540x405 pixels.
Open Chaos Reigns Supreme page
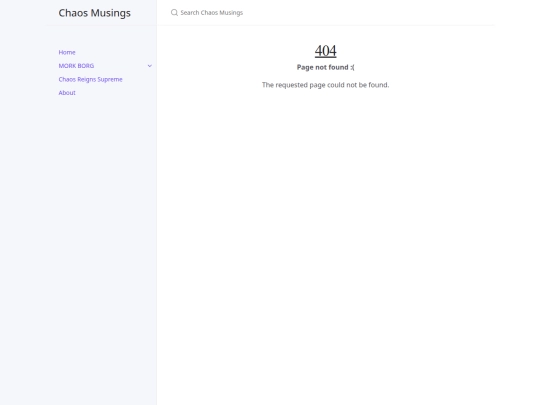pos(90,79)
